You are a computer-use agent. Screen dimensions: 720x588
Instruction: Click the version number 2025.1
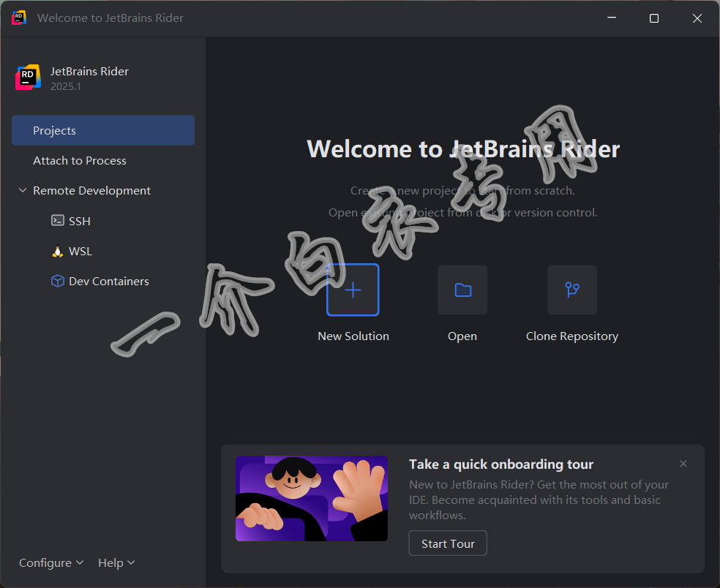(x=66, y=86)
